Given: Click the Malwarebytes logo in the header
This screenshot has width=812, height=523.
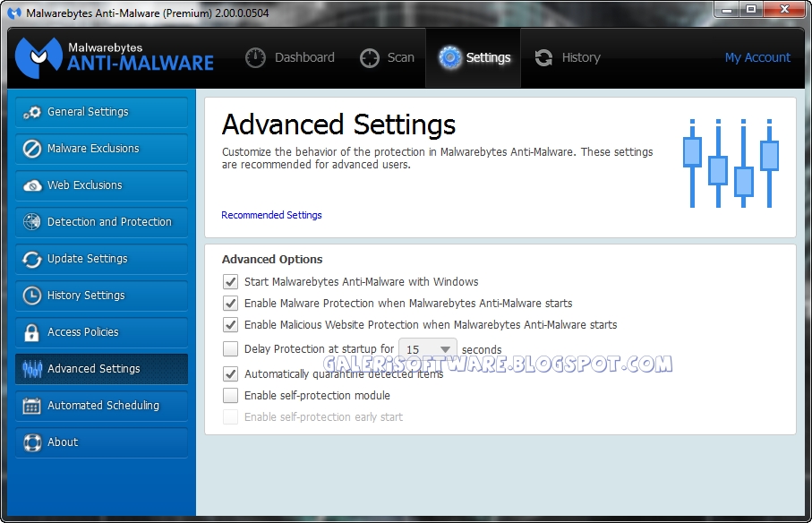Looking at the screenshot, I should pos(114,56).
